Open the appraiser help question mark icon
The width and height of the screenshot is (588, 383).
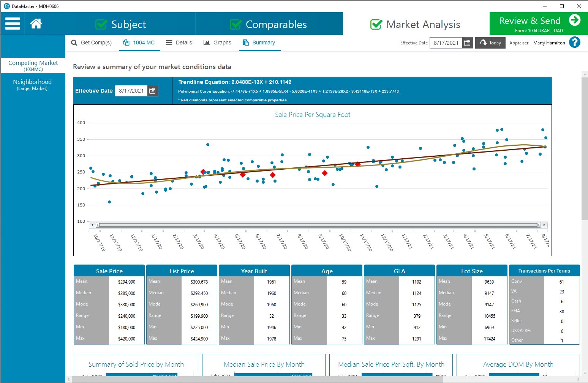[575, 42]
